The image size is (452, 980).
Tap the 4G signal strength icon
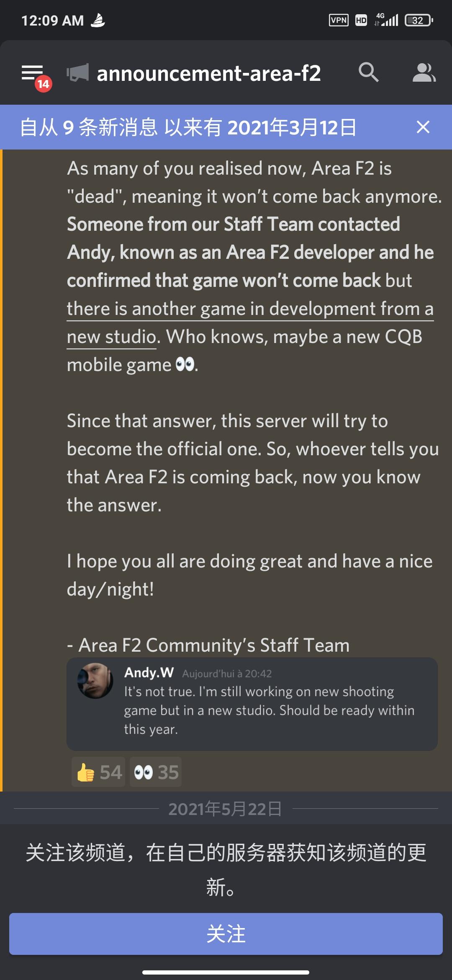[386, 20]
